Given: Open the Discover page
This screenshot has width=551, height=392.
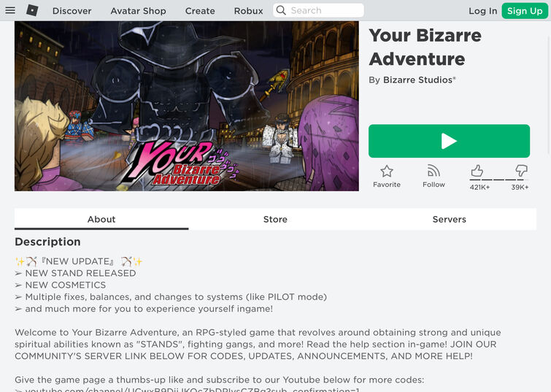Looking at the screenshot, I should (72, 11).
